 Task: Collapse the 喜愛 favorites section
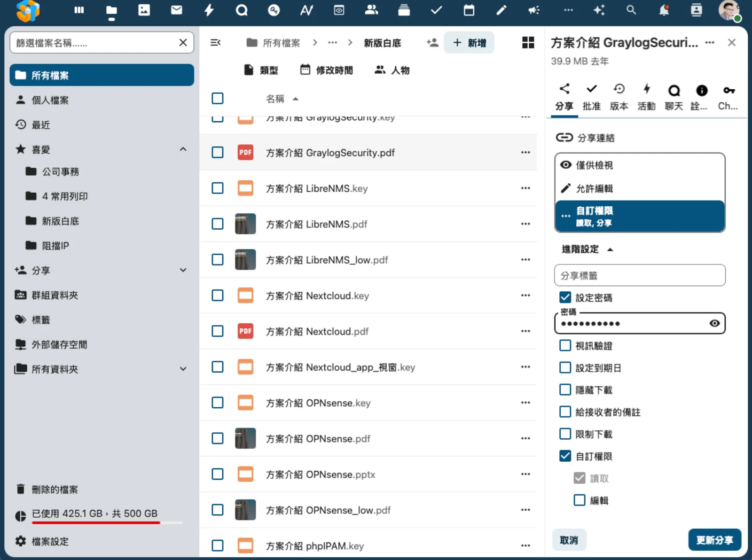pyautogui.click(x=183, y=149)
